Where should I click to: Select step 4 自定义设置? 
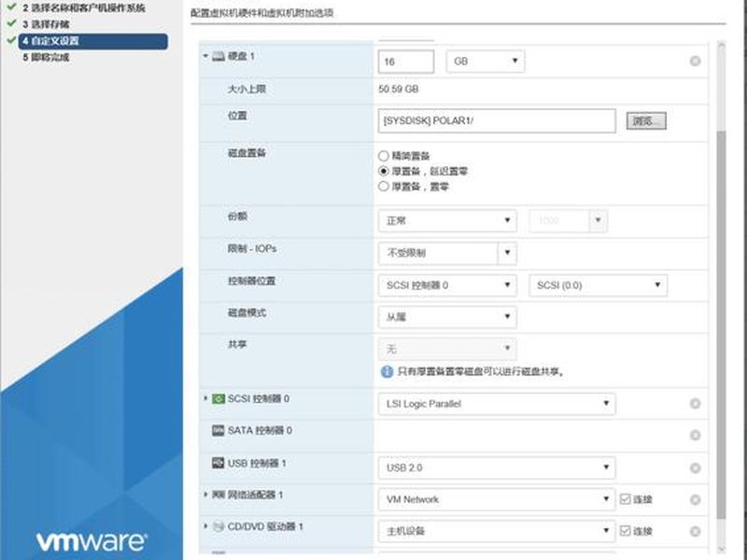click(x=92, y=41)
